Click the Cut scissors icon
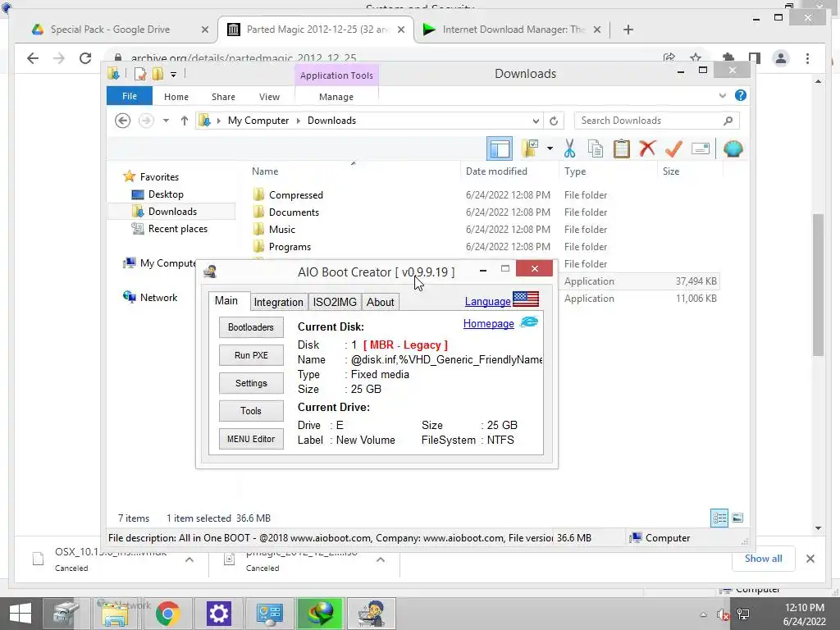This screenshot has height=630, width=840. point(569,148)
